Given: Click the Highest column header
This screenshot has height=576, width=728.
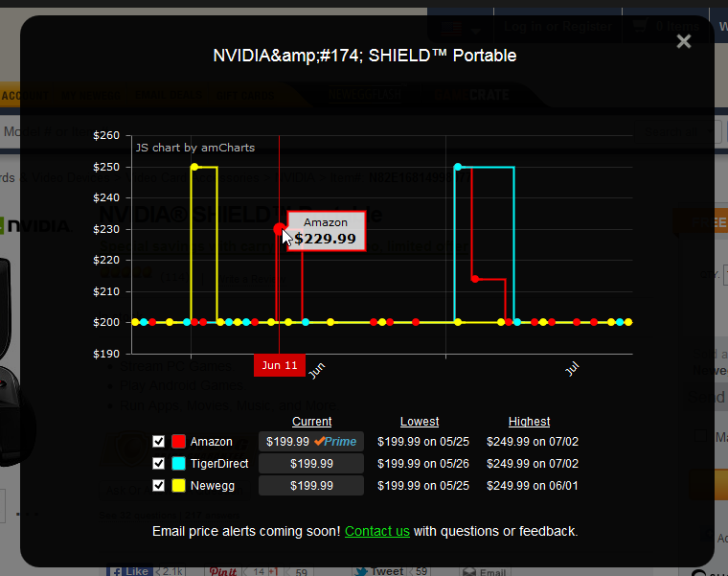Looking at the screenshot, I should [x=529, y=422].
